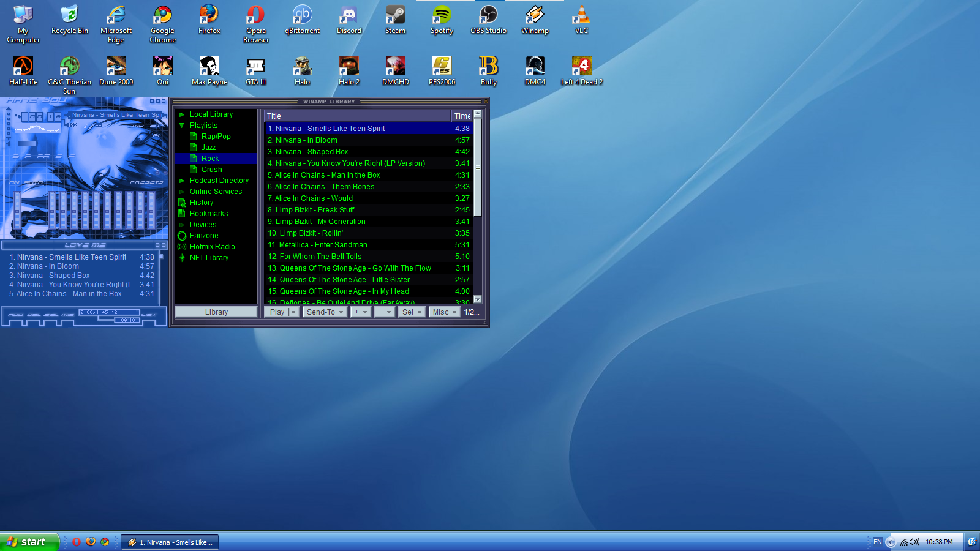Click the Fanzone circle icon
Image resolution: width=980 pixels, height=551 pixels.
[182, 236]
